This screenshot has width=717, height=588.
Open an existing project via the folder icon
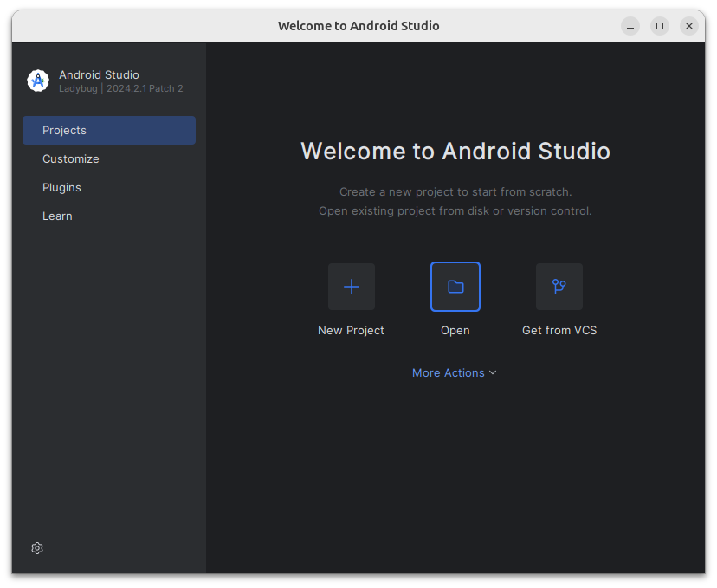tap(455, 287)
